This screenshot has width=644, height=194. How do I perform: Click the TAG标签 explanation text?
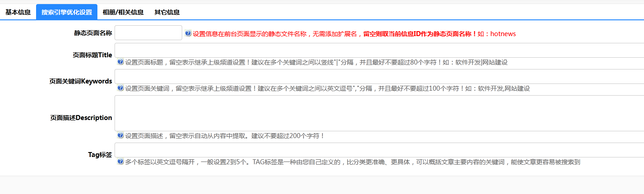click(x=353, y=162)
